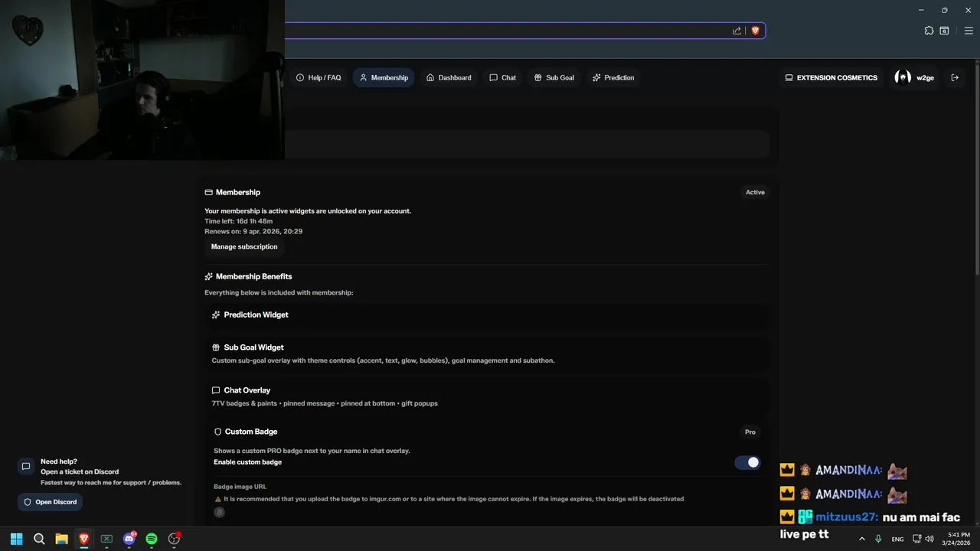Screen dimensions: 980x551
Task: Open Spotify from the taskbar
Action: click(152, 539)
